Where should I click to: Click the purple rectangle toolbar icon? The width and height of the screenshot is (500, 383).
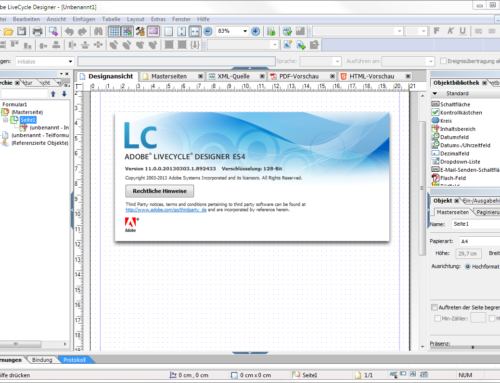pyautogui.click(x=153, y=32)
